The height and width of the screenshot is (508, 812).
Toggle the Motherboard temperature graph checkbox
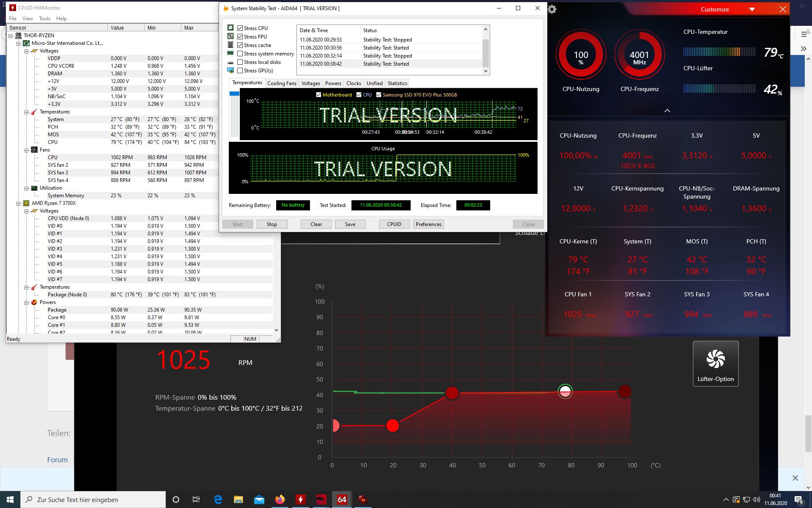coord(318,95)
